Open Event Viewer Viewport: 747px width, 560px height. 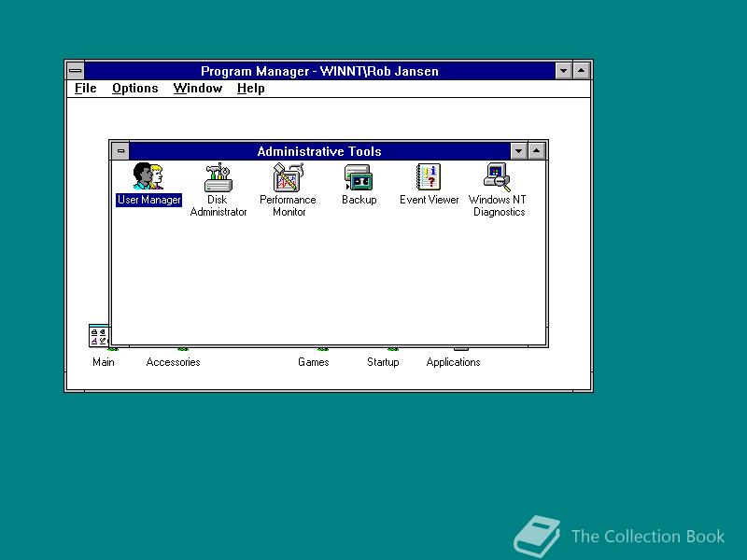[x=429, y=177]
